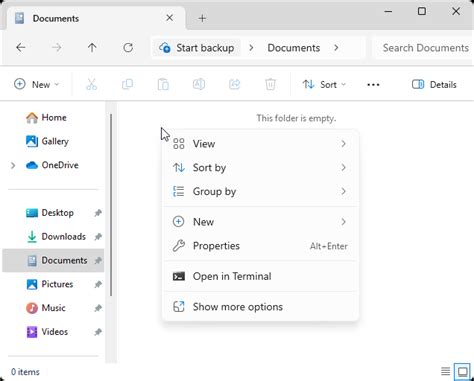Click the pin icon next to Downloads

pyautogui.click(x=98, y=237)
